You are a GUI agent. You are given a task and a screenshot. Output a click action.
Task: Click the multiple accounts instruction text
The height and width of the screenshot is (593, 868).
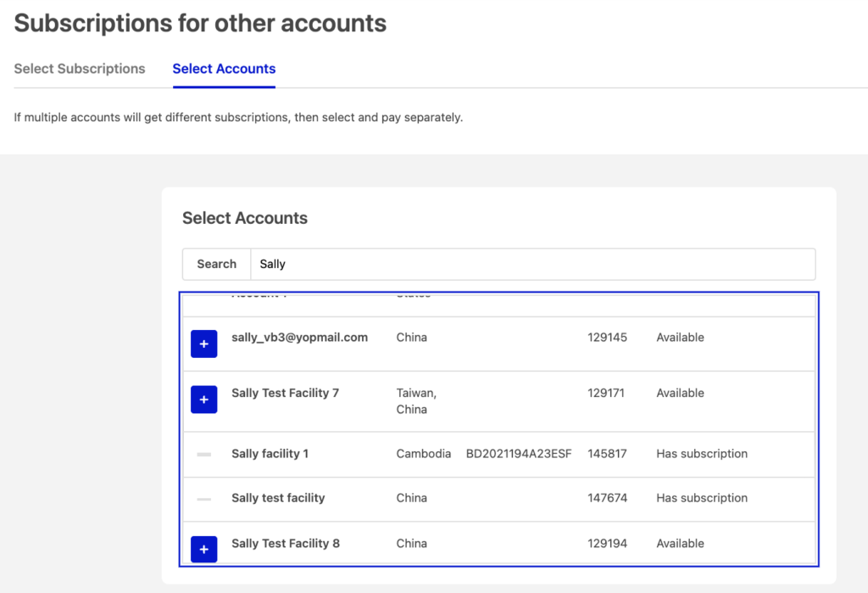click(x=238, y=117)
